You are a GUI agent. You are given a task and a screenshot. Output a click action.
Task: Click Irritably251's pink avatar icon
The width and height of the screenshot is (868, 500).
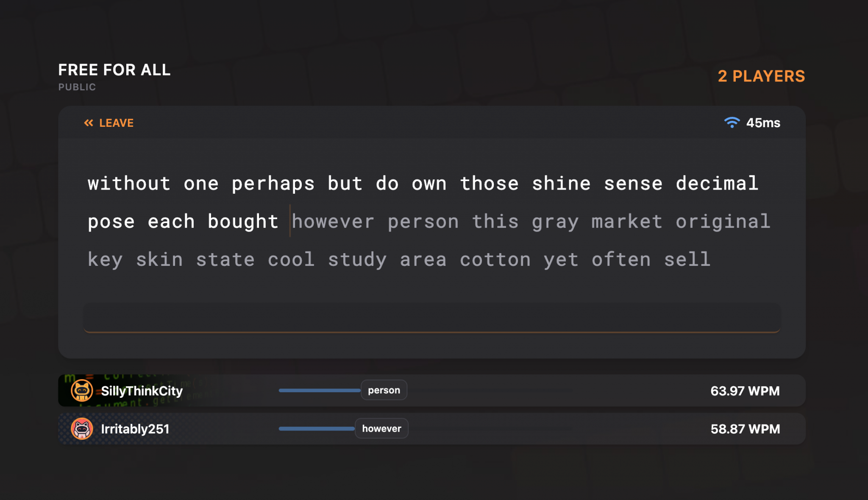tap(81, 429)
